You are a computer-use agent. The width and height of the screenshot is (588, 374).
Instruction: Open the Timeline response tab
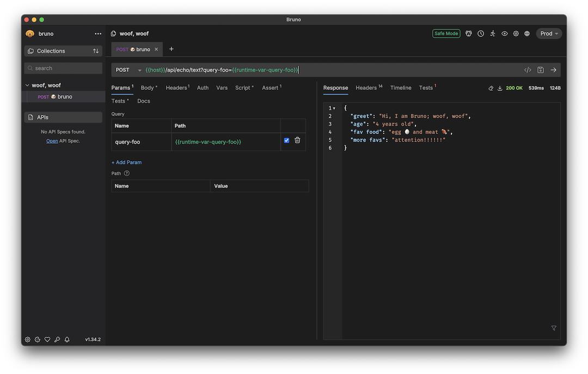point(401,88)
